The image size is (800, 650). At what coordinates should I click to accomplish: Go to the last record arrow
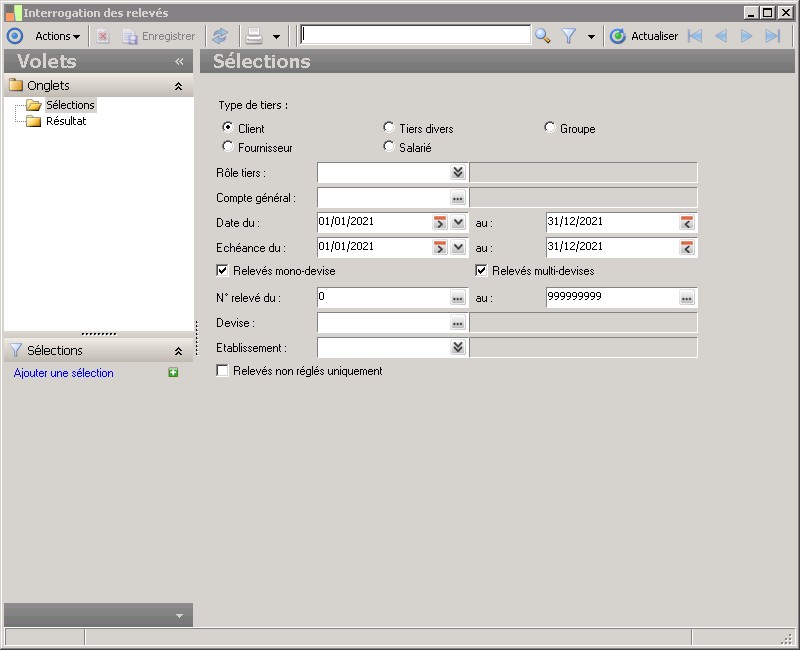point(772,36)
